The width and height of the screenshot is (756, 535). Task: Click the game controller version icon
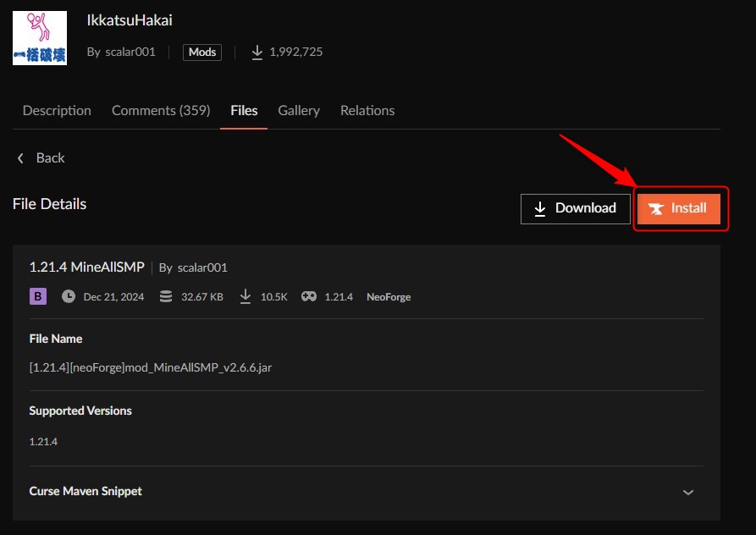pos(309,296)
